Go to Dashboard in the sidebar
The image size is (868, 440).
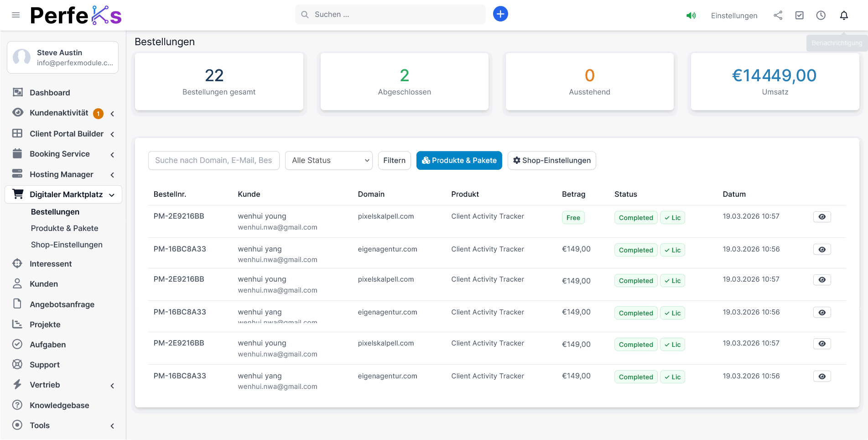(x=50, y=93)
